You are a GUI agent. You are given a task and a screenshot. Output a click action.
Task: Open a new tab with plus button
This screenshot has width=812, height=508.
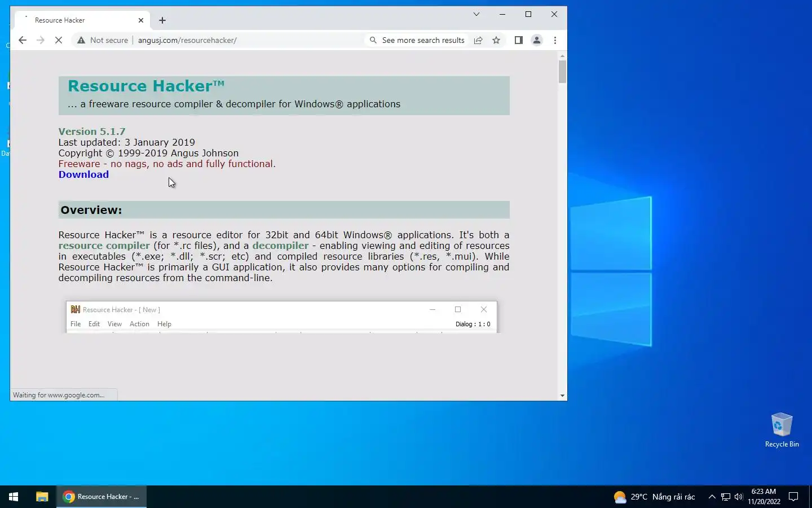click(x=162, y=20)
